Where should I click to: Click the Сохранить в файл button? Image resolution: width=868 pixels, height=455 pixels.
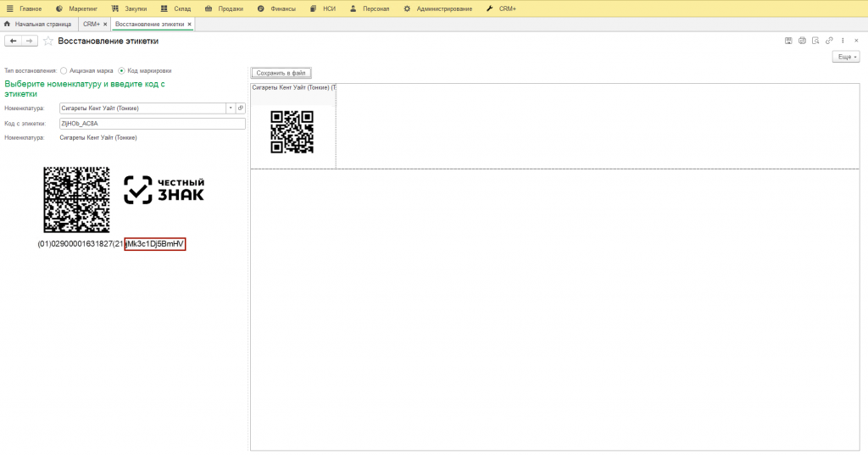coord(281,73)
